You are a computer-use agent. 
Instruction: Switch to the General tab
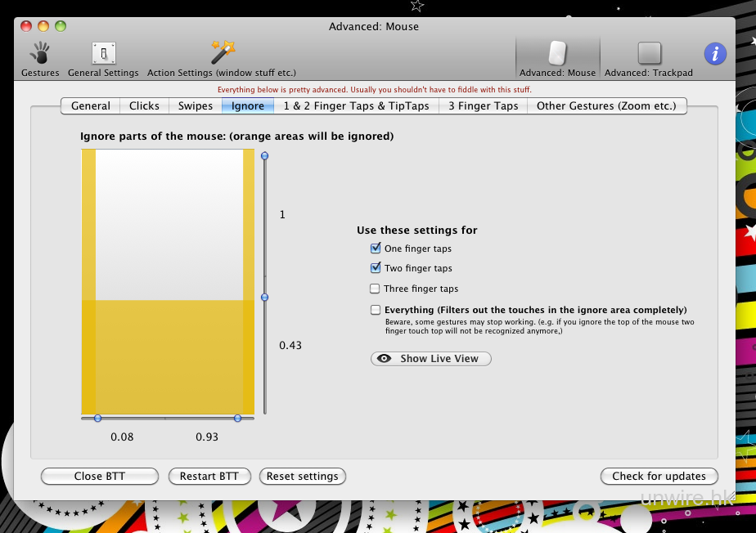91,105
